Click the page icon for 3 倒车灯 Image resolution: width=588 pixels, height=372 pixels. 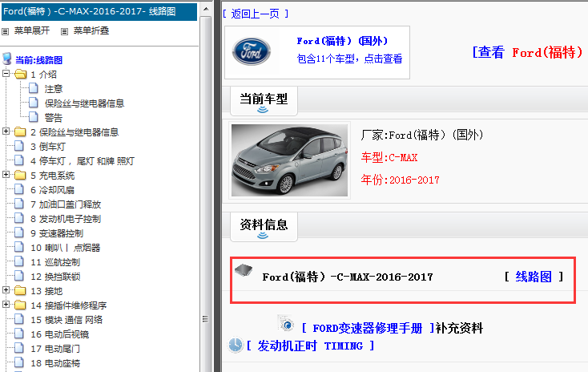(x=19, y=147)
